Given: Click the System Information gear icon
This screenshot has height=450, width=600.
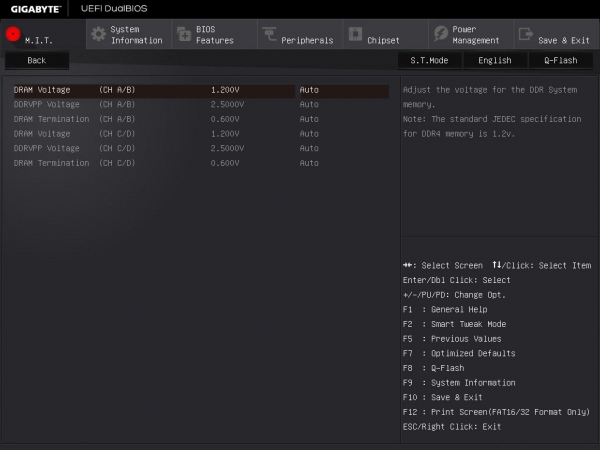Looking at the screenshot, I should 98,34.
